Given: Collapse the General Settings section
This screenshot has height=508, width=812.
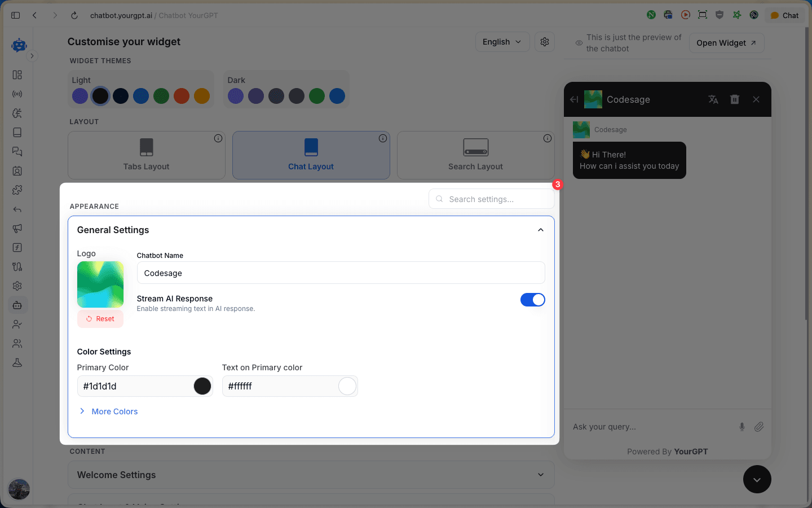Looking at the screenshot, I should tap(540, 230).
